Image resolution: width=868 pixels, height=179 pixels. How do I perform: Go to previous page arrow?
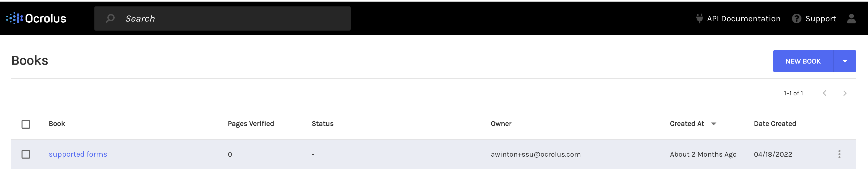825,93
